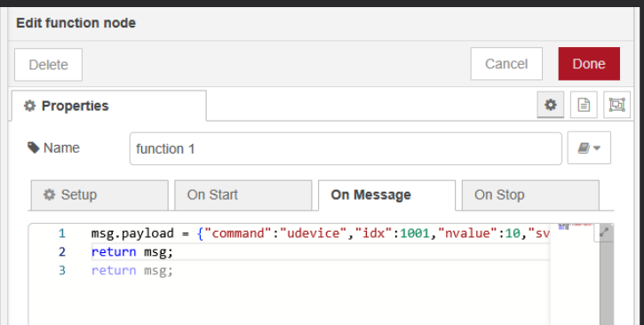Click the gear icon in Setup tab
644x325 pixels.
pyautogui.click(x=49, y=194)
